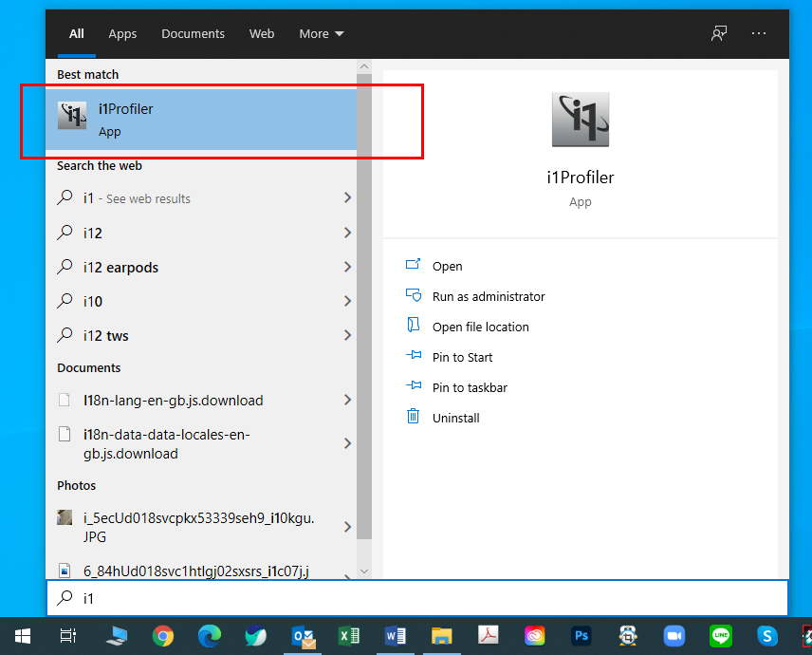The height and width of the screenshot is (655, 812).
Task: Click the trash icon beside Uninstall
Action: (x=413, y=416)
